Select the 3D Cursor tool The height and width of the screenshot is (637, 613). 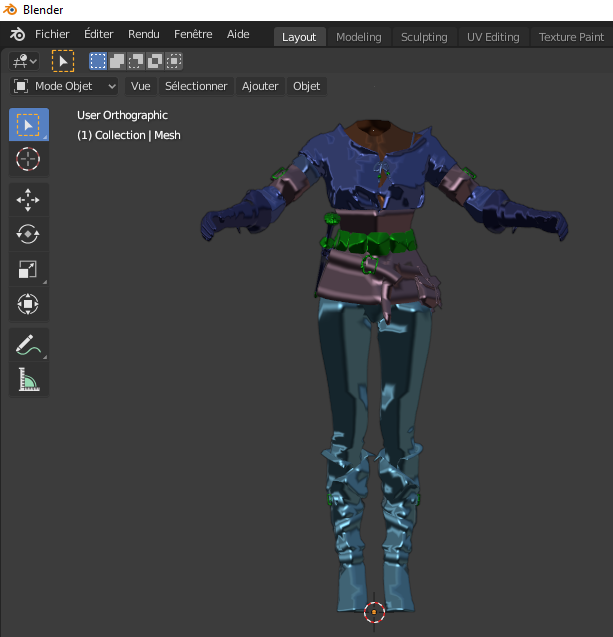(x=29, y=159)
